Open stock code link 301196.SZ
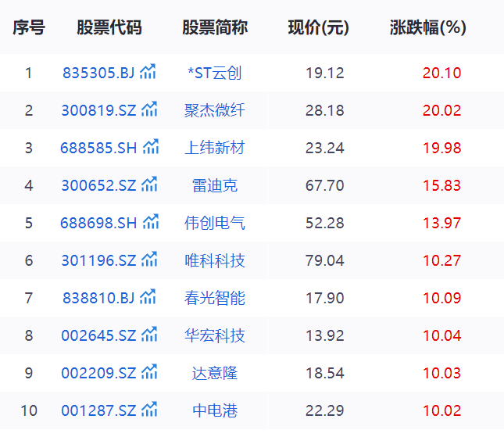 click(x=98, y=261)
